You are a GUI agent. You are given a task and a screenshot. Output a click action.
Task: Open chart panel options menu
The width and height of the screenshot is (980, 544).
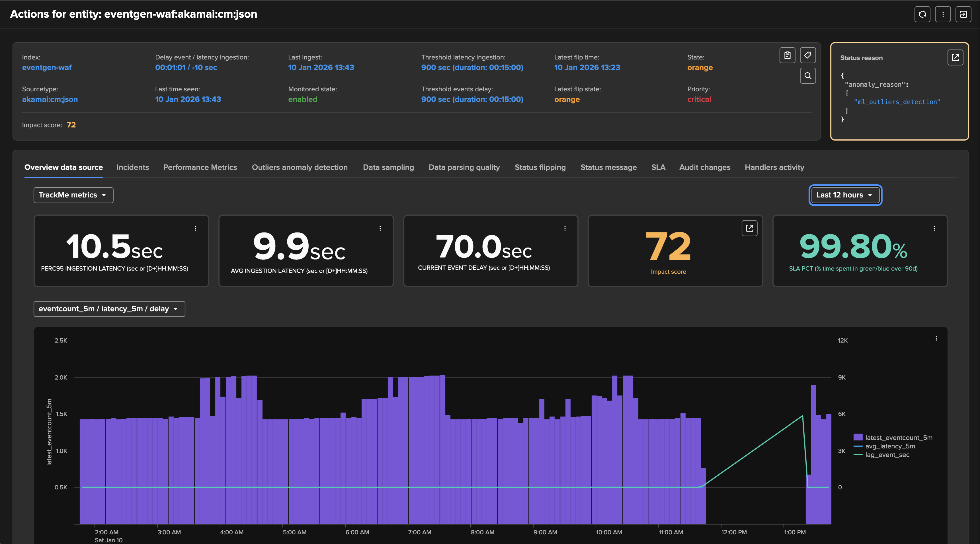click(936, 338)
